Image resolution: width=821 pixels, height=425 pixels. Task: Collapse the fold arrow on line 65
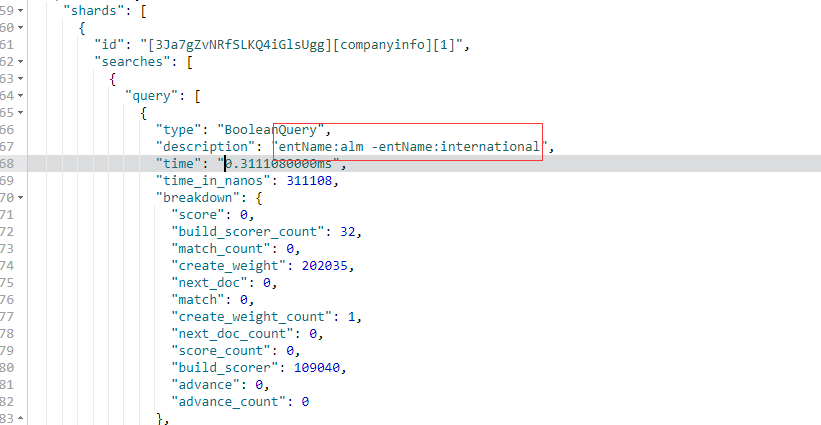click(x=20, y=113)
